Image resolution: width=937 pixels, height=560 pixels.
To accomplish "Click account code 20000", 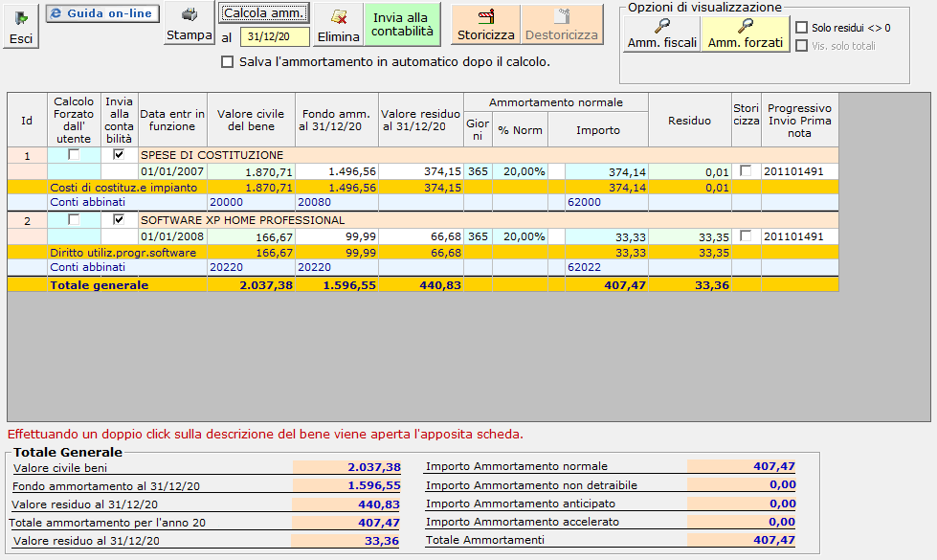I will (x=227, y=202).
